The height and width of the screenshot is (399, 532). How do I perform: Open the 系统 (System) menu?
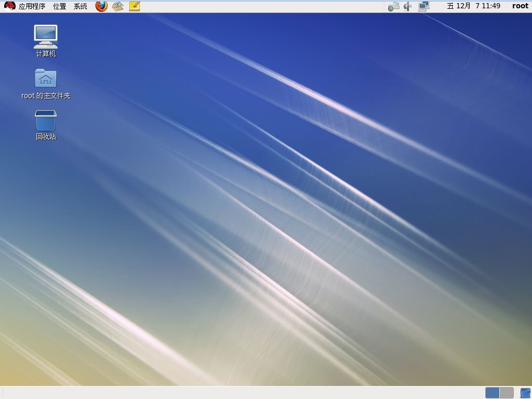coord(81,6)
